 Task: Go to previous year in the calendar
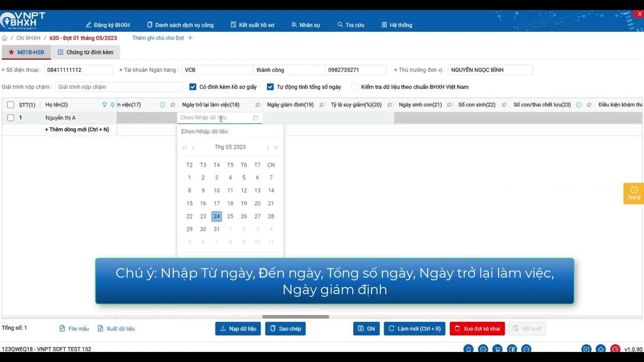pyautogui.click(x=185, y=147)
